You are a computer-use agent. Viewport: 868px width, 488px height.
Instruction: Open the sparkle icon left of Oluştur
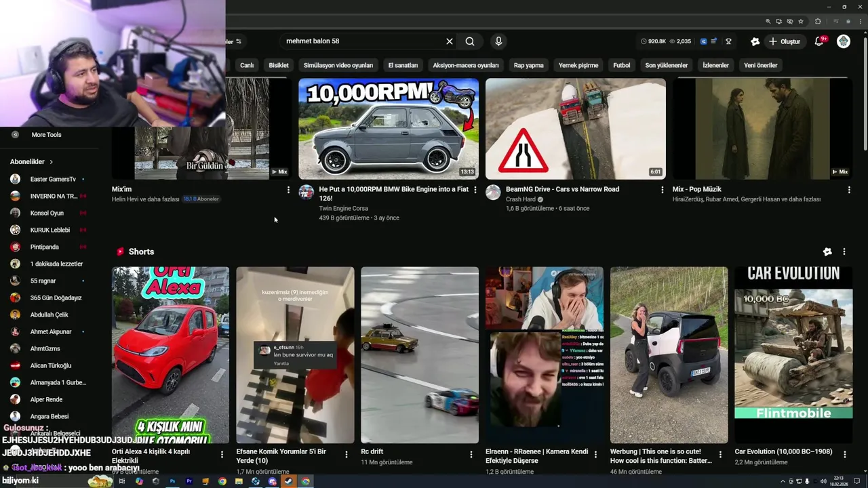tap(755, 41)
